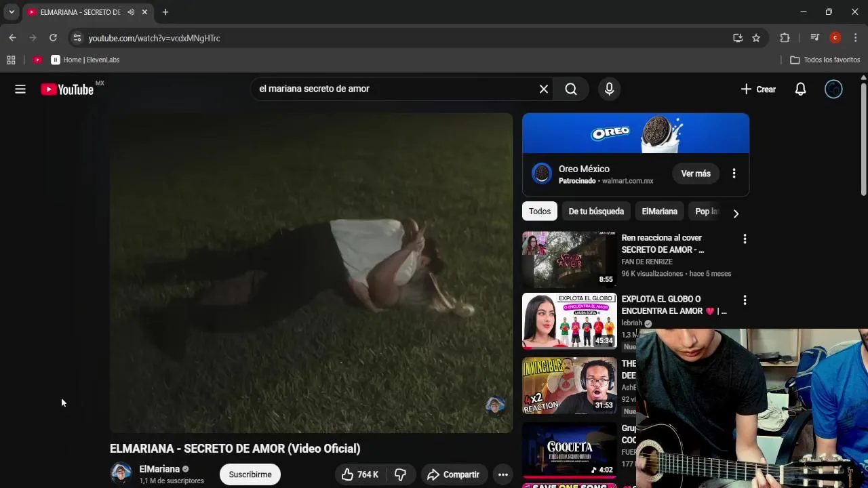Viewport: 868px width, 488px height.
Task: Open a new browser tab
Action: coord(165,12)
